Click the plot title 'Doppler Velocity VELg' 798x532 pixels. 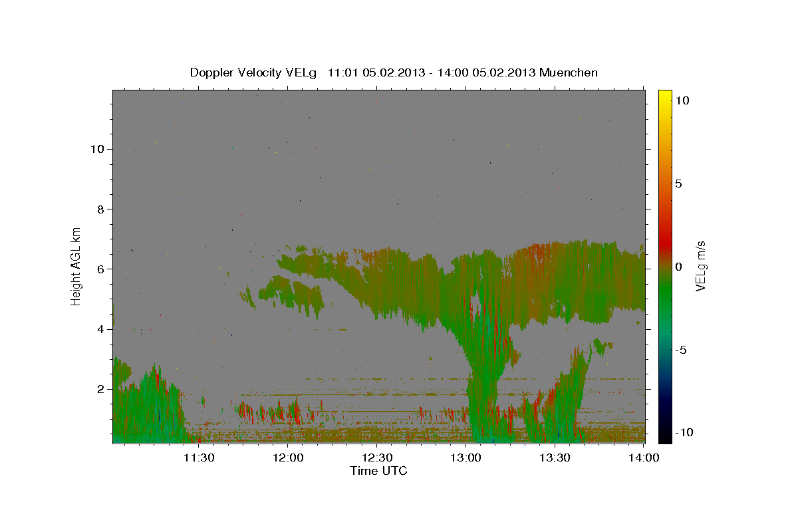[254, 72]
